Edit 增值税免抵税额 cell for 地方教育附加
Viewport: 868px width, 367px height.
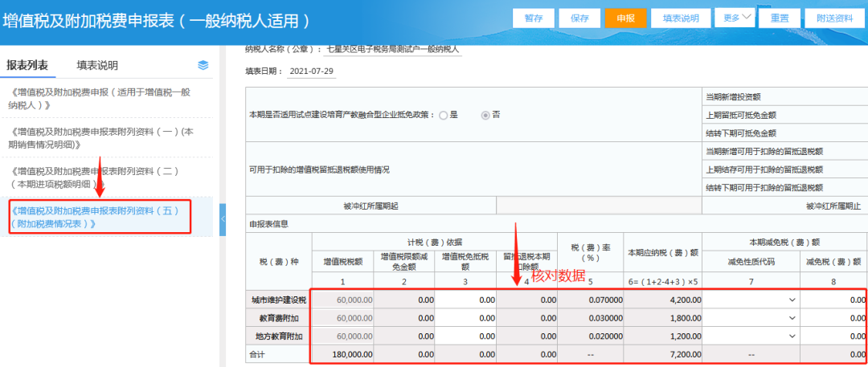(x=465, y=336)
